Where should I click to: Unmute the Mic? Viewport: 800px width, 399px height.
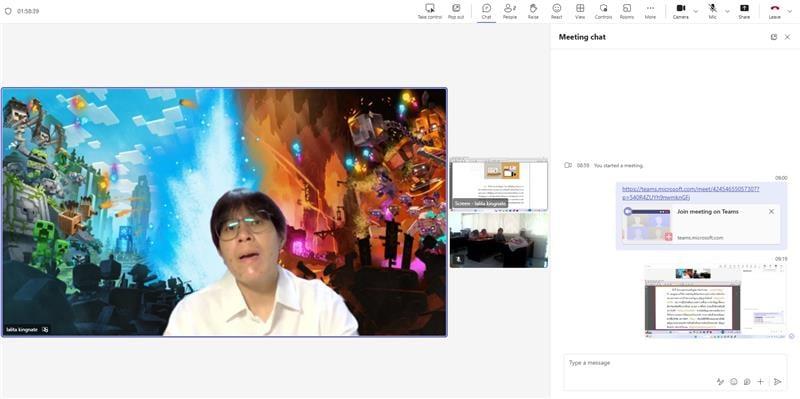[x=712, y=11]
